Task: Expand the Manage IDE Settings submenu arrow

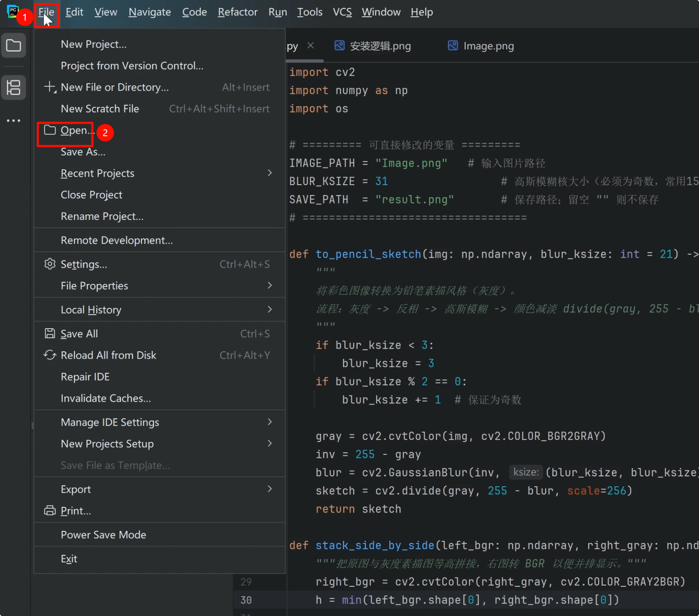Action: (x=270, y=422)
